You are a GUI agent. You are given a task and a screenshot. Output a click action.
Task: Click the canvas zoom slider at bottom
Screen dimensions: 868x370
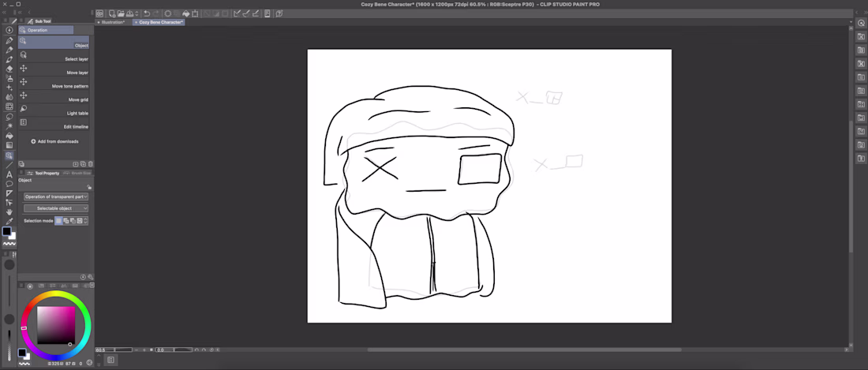(123, 349)
